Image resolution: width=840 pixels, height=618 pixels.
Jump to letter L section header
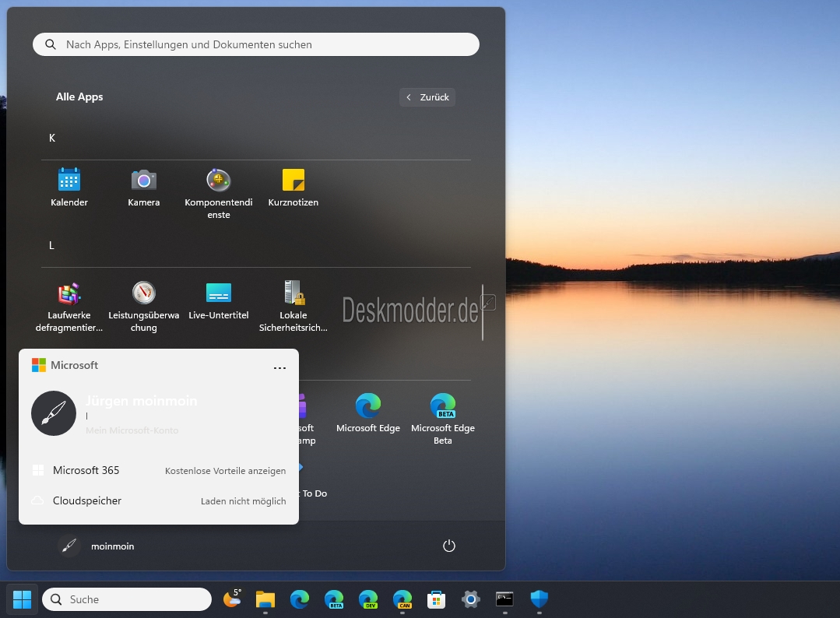[51, 245]
